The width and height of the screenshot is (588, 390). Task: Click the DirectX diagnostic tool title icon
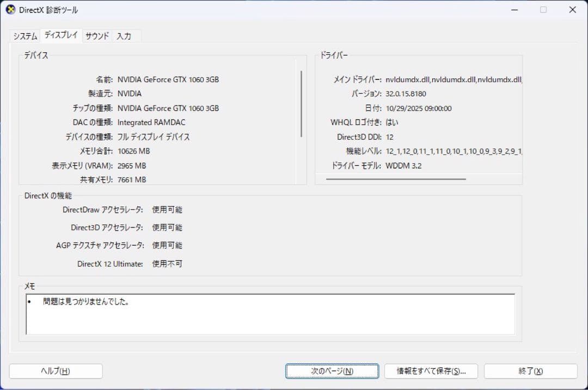[10, 10]
